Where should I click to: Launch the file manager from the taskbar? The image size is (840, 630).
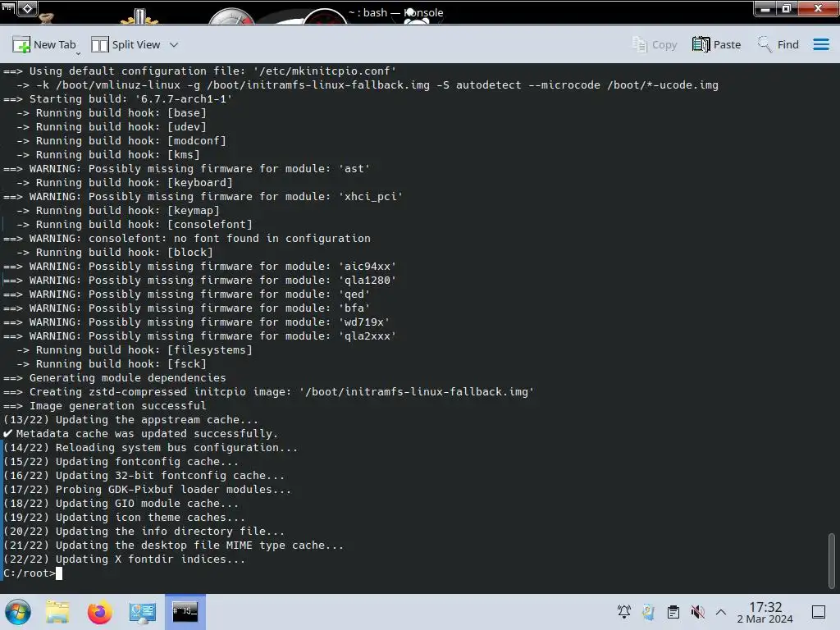pos(57,612)
